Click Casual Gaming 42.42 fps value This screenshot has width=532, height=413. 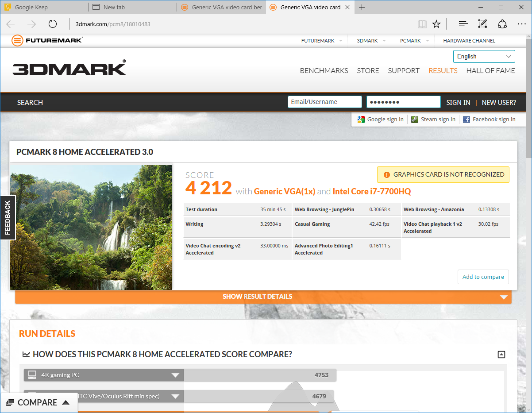click(379, 224)
